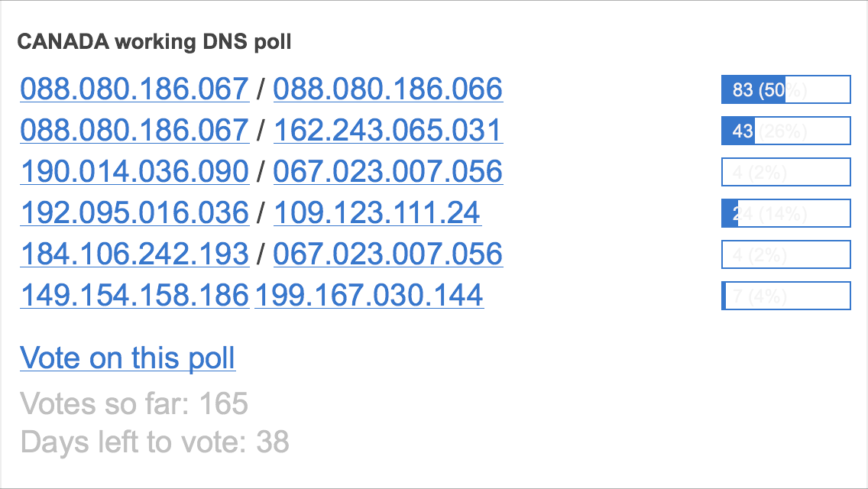
Task: Click 088.080.186.067 paired with 162.243.065.031
Action: pyautogui.click(x=134, y=130)
